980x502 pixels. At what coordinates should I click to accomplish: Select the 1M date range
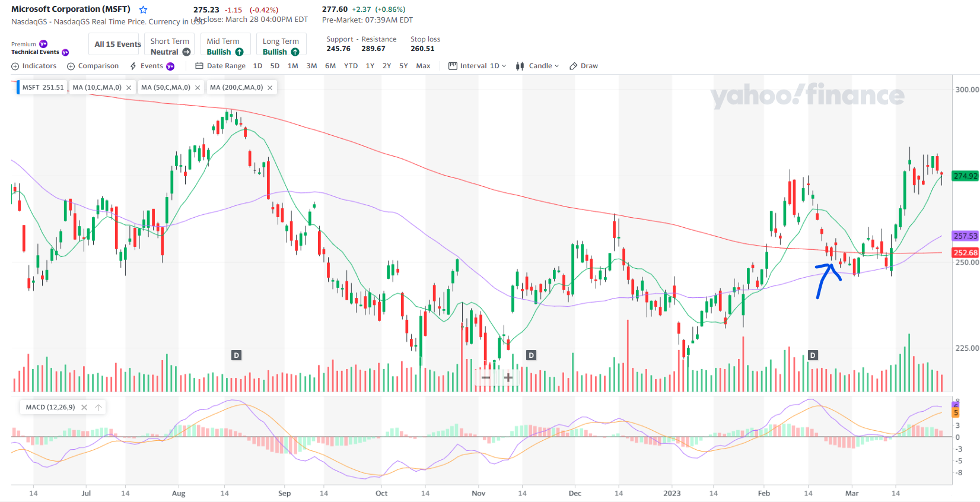pos(293,66)
